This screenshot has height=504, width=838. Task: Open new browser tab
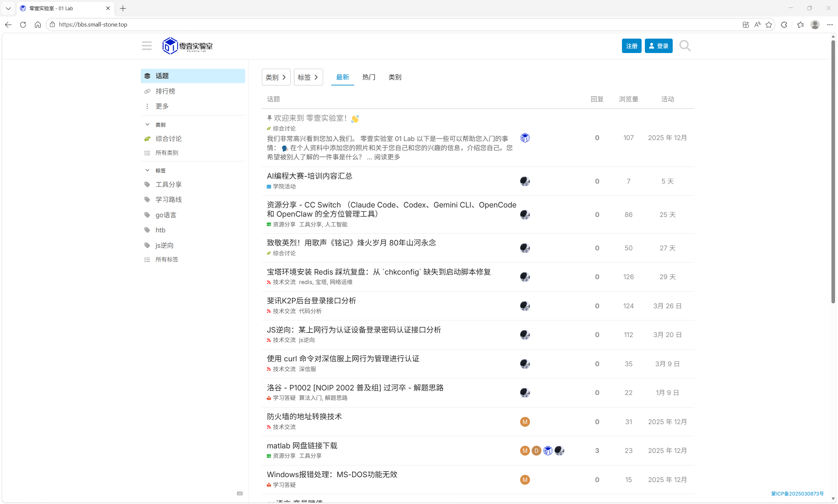(x=123, y=8)
